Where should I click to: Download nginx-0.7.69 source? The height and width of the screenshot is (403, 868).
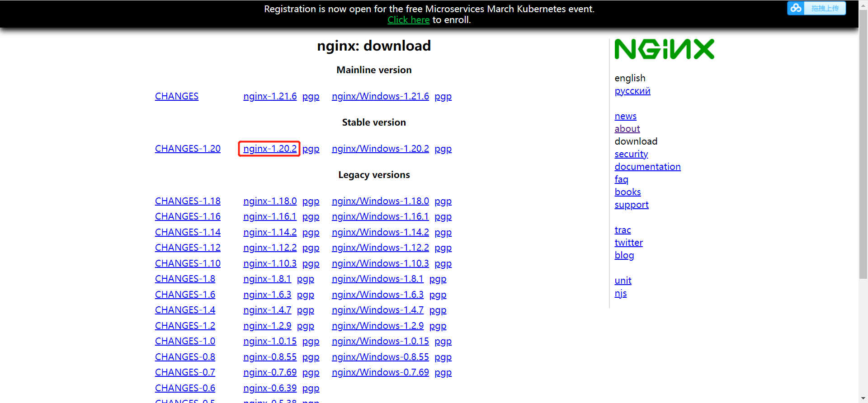pos(270,372)
